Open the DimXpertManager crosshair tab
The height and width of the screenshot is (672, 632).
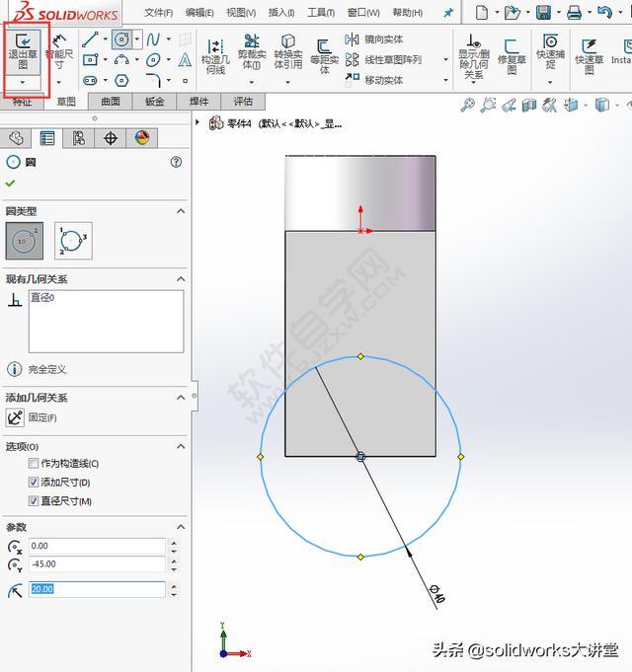click(111, 138)
